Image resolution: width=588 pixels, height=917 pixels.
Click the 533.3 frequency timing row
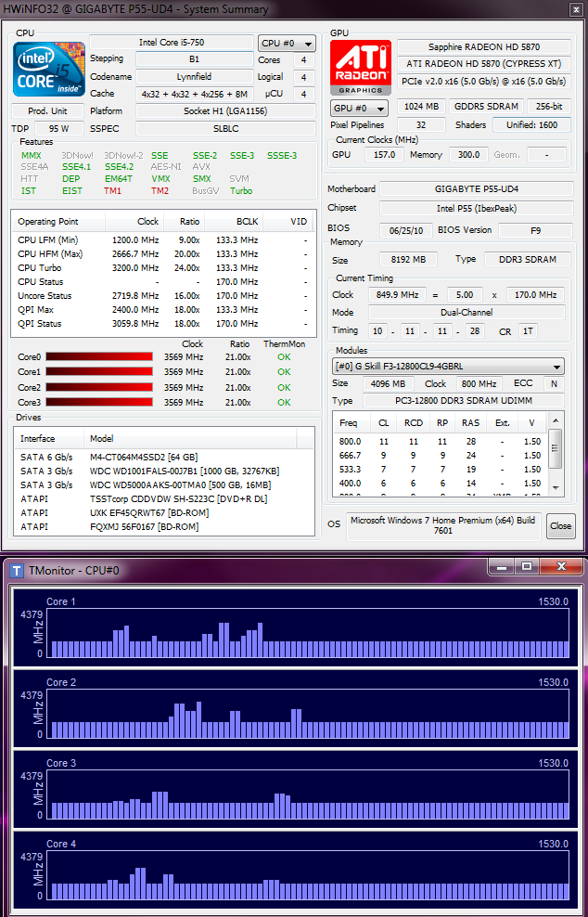[441, 470]
